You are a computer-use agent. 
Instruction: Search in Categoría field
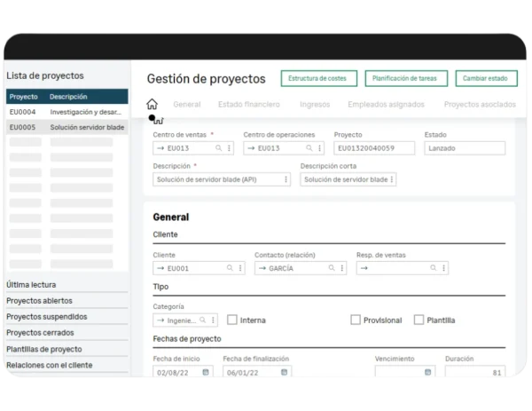202,320
